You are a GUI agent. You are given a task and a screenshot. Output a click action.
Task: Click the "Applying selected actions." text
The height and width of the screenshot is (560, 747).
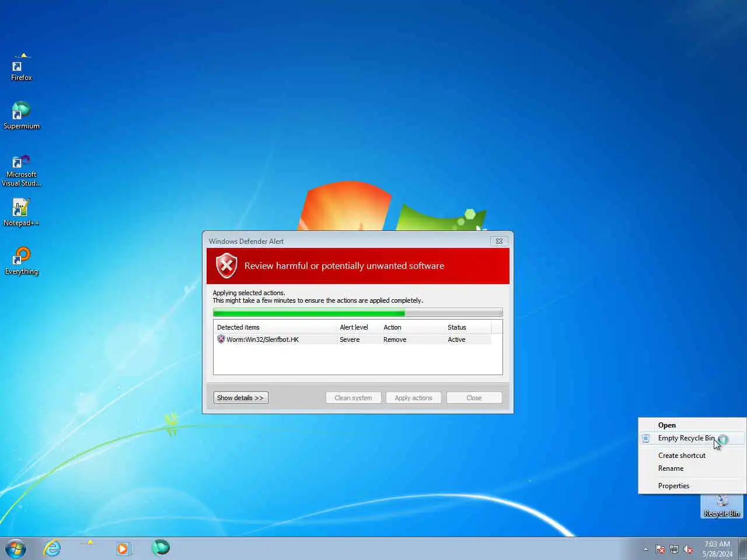coord(249,293)
